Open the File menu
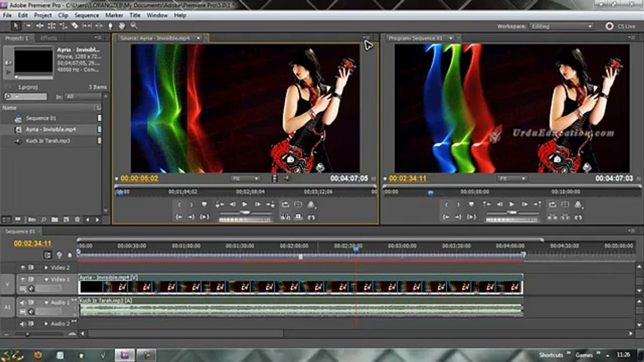Viewport: 644px width, 362px height. [x=7, y=16]
